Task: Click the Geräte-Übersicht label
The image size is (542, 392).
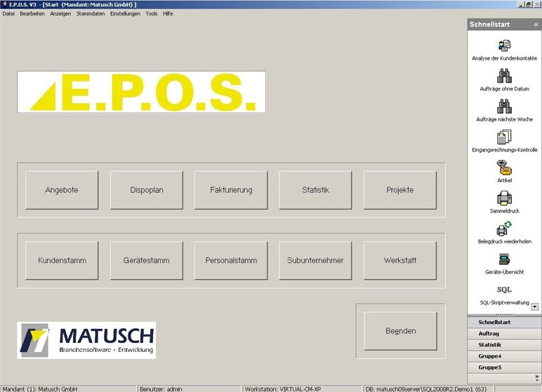Action: pyautogui.click(x=504, y=272)
